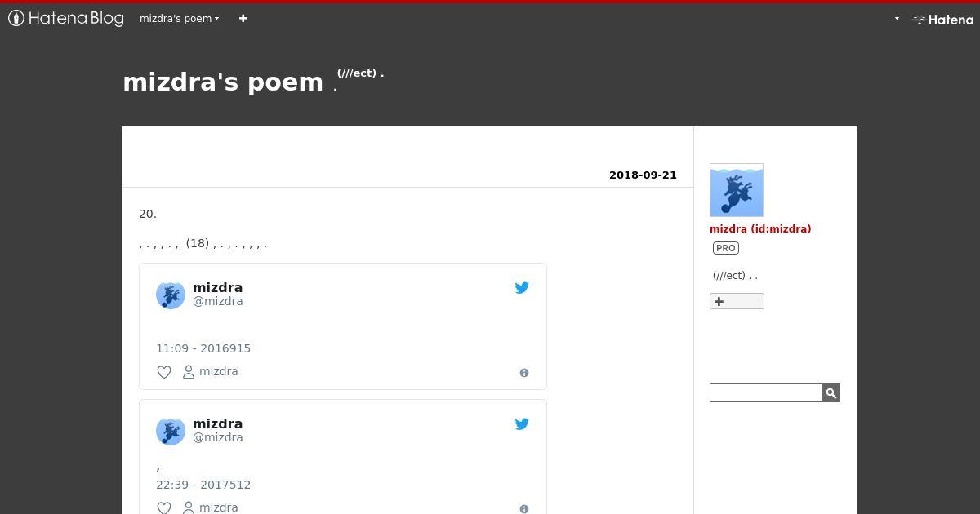This screenshot has width=980, height=514.
Task: Open the 2018-09-21 date link
Action: coord(643,175)
